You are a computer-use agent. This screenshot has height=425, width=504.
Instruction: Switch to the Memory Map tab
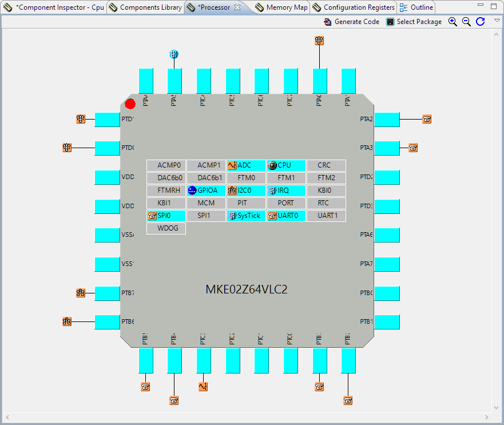pos(281,7)
